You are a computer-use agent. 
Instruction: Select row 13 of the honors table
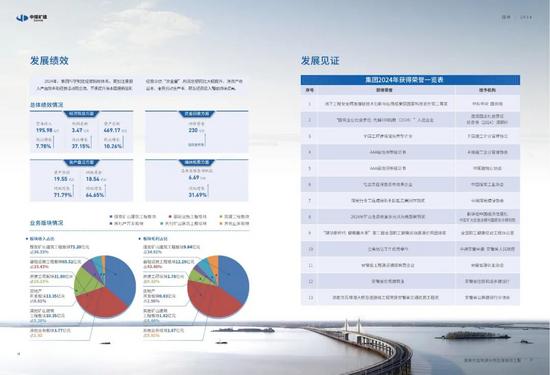pos(410,297)
